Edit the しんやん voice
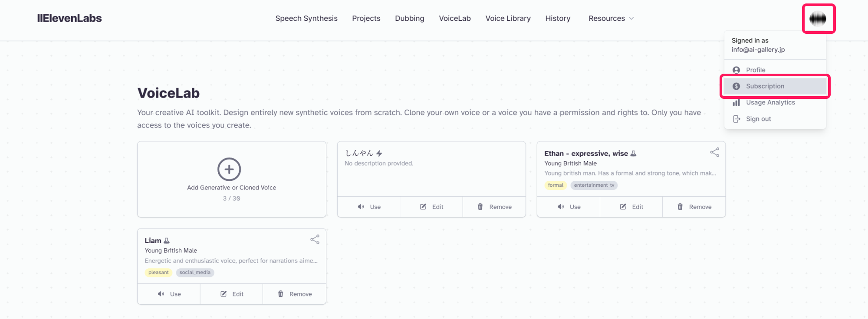 click(x=431, y=207)
